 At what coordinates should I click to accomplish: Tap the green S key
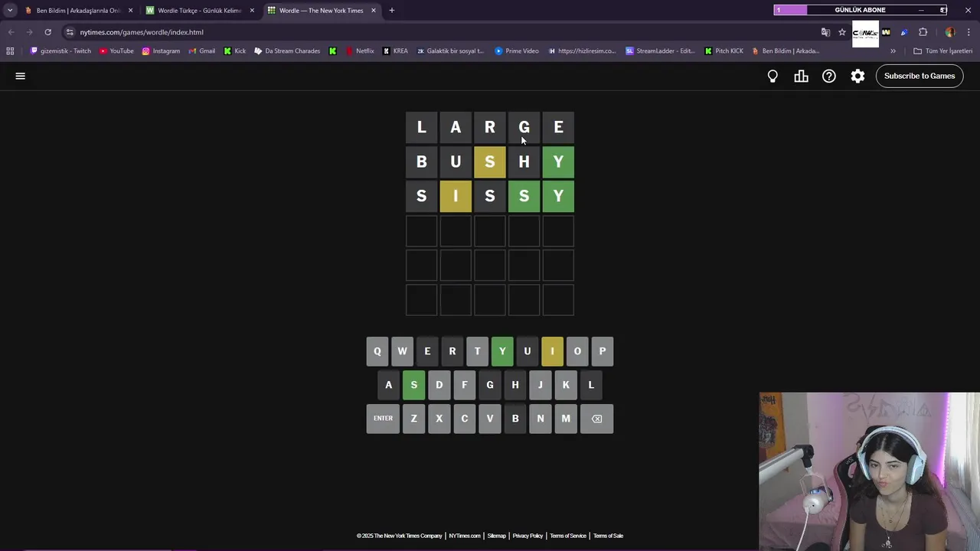point(413,385)
